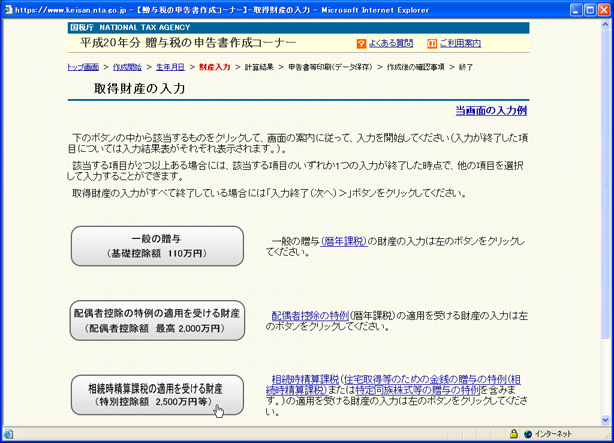Click the インターネット zone globe icon
614x443 pixels.
[526, 434]
